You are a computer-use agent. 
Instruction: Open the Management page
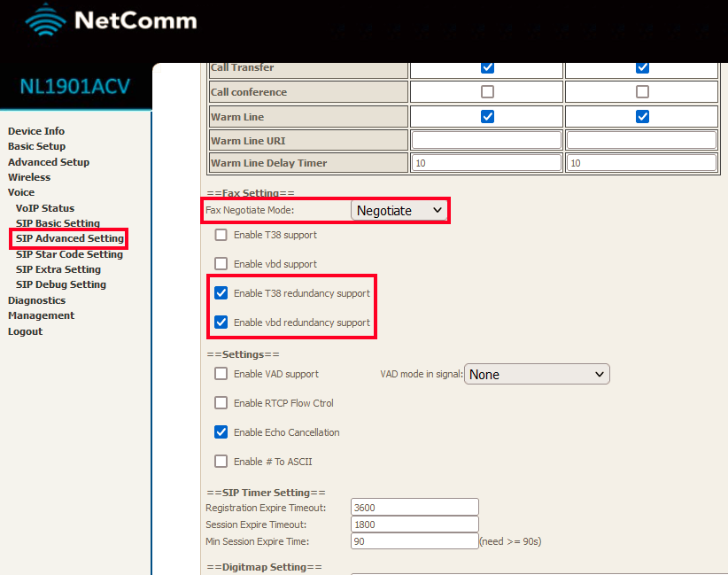click(x=41, y=315)
